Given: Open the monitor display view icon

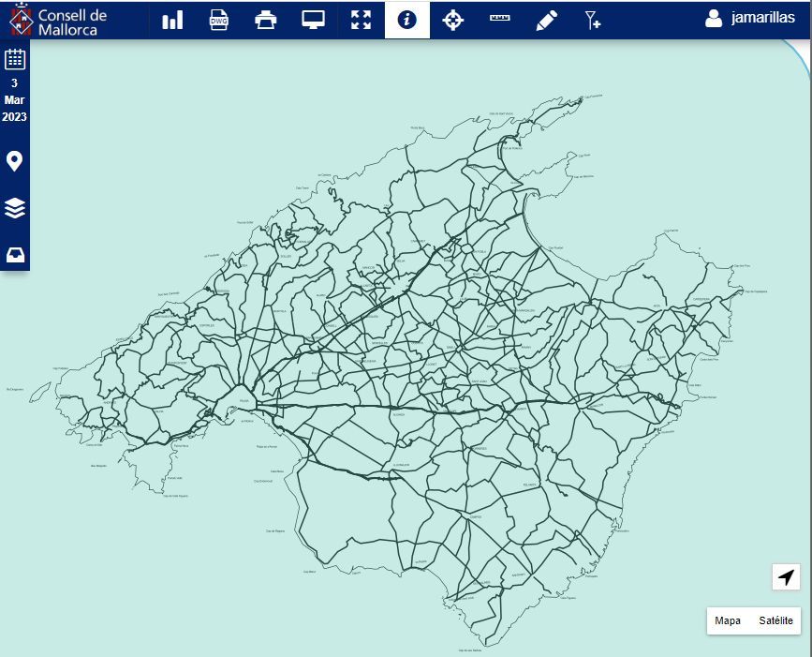Looking at the screenshot, I should coord(314,21).
